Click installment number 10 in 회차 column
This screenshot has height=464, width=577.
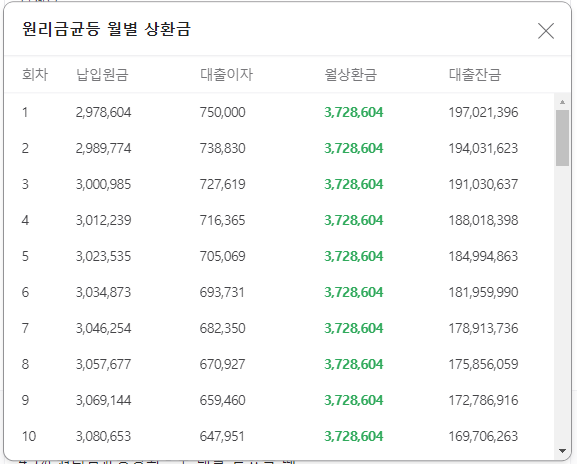click(x=29, y=436)
